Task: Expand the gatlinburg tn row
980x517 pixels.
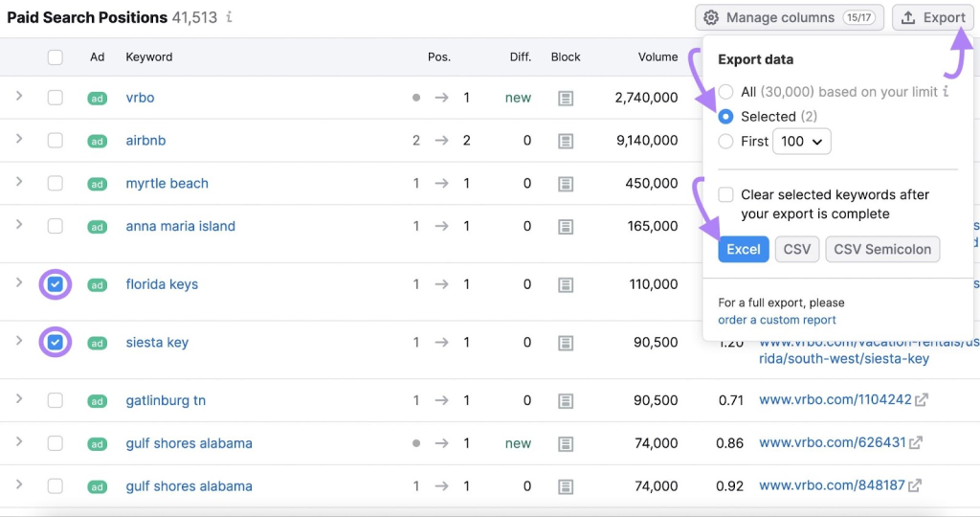Action: [x=19, y=399]
